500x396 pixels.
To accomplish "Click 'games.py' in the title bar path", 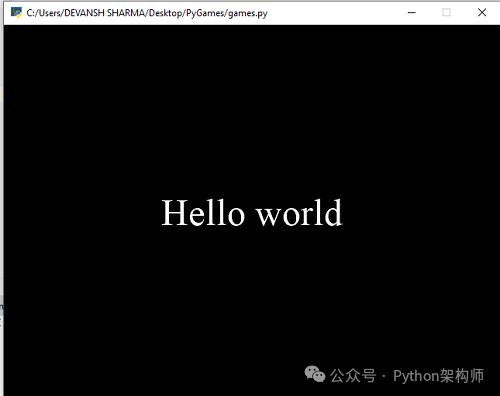I will 248,13.
